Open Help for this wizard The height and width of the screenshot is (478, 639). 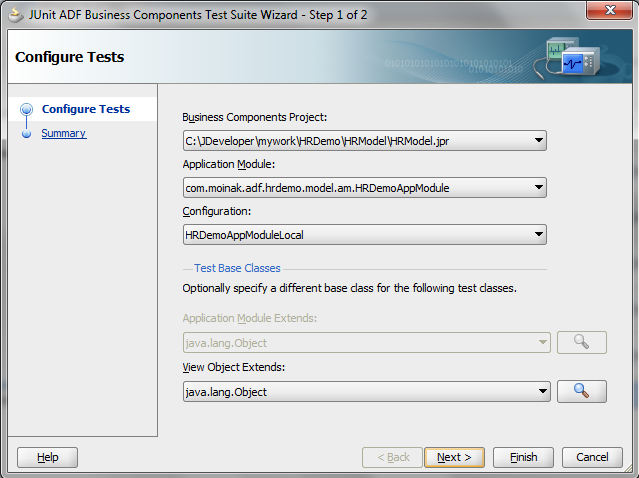47,457
